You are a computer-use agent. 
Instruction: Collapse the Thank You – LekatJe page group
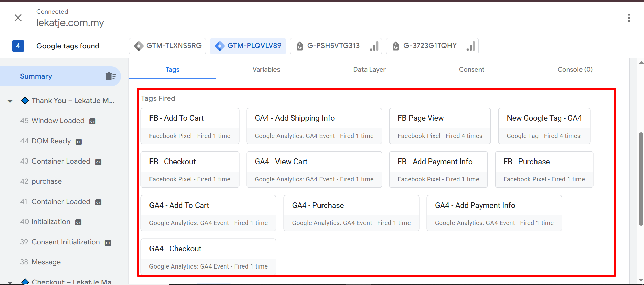pos(10,101)
